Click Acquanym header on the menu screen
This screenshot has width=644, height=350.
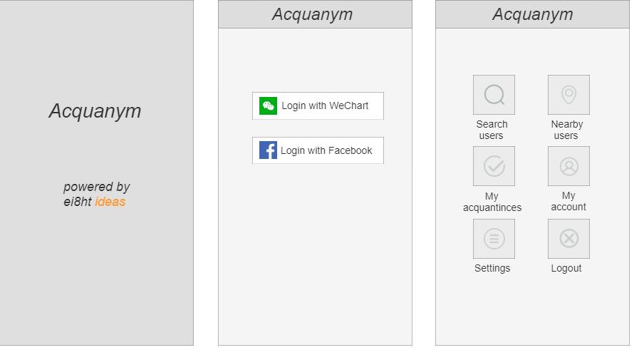[532, 14]
